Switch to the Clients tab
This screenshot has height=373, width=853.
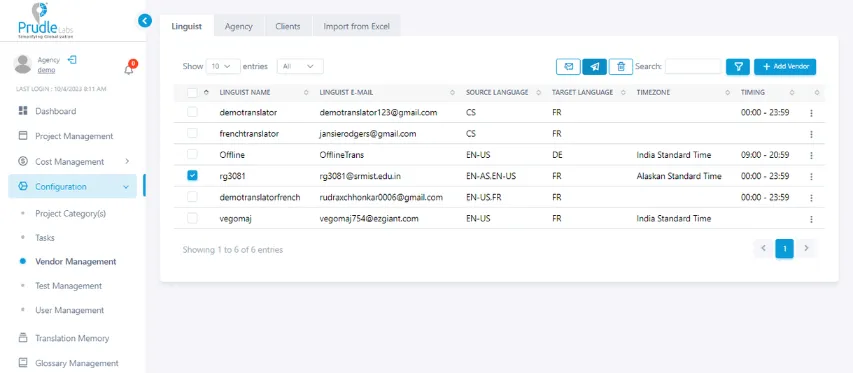(x=288, y=26)
